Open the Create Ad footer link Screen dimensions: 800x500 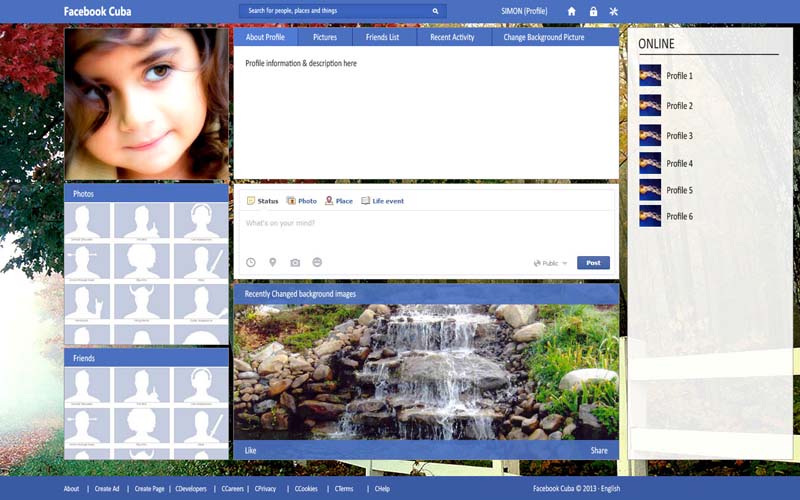pos(107,489)
